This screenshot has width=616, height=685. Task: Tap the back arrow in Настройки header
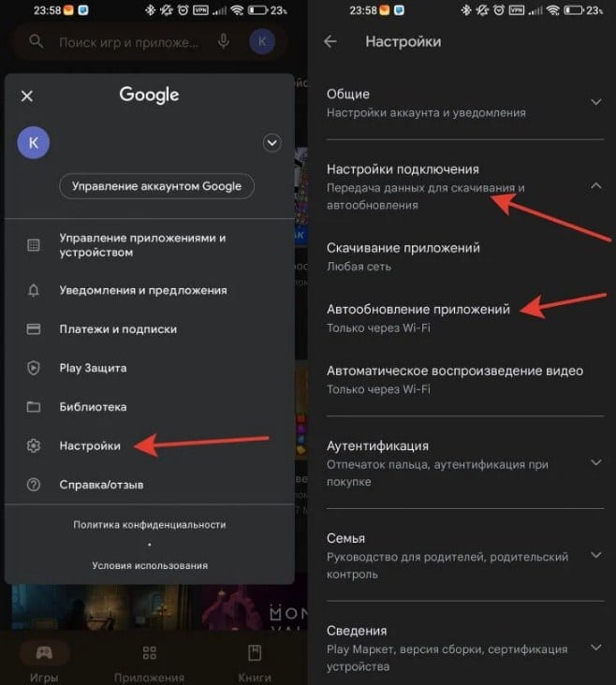330,42
